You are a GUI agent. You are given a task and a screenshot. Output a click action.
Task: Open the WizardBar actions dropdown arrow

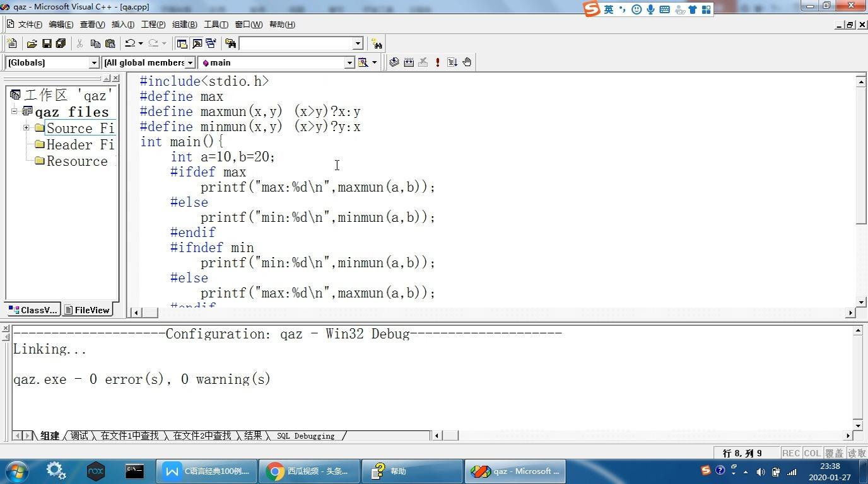tap(374, 62)
